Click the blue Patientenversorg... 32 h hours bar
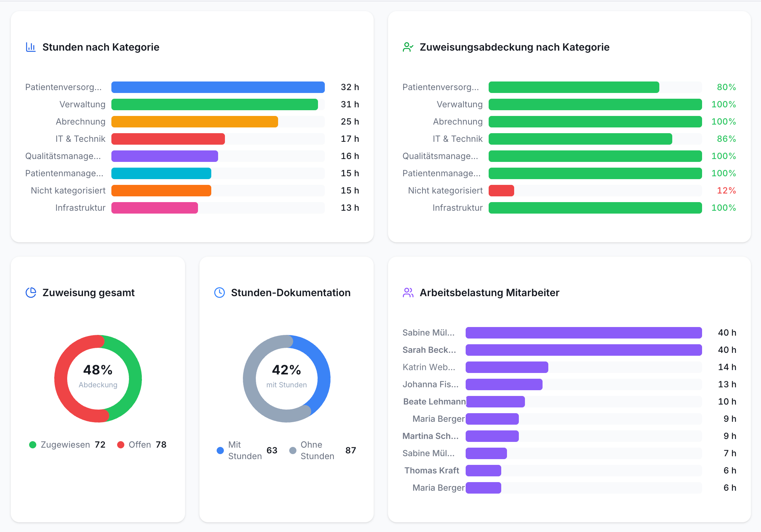The height and width of the screenshot is (532, 761). click(x=218, y=87)
